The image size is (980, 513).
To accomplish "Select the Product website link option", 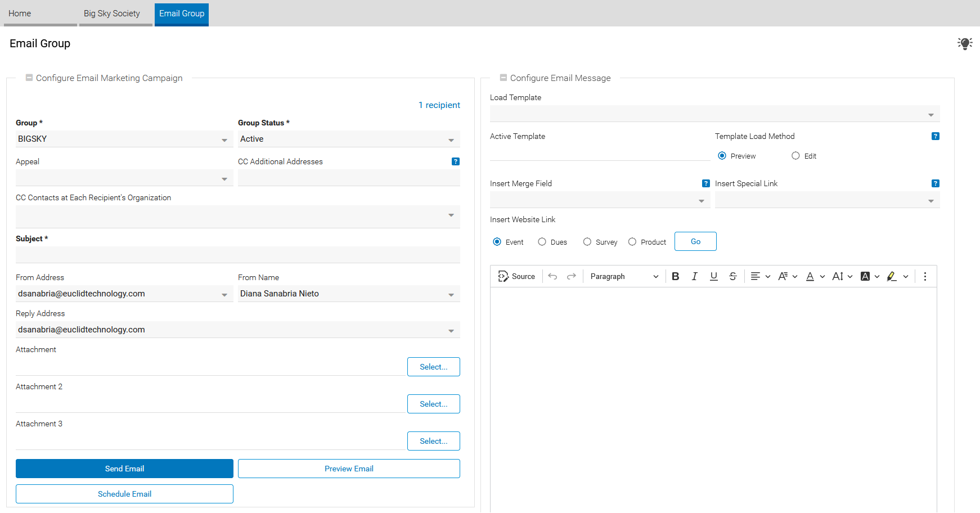I will [632, 242].
